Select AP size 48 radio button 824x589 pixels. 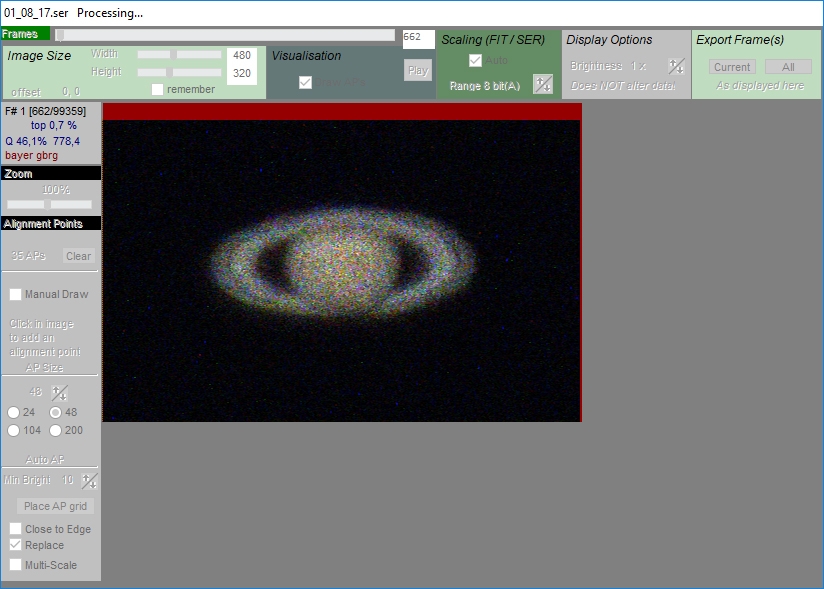click(55, 412)
